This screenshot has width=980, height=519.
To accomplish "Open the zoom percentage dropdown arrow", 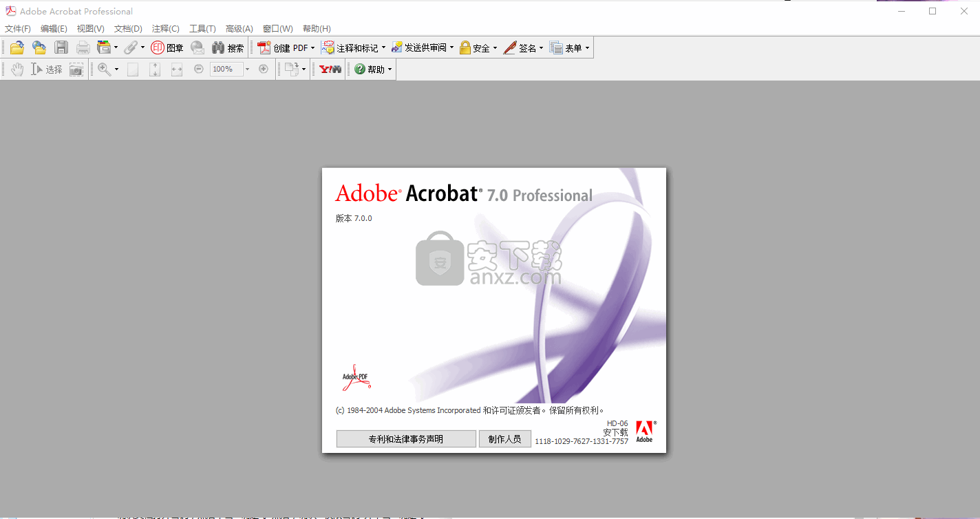I will (247, 69).
